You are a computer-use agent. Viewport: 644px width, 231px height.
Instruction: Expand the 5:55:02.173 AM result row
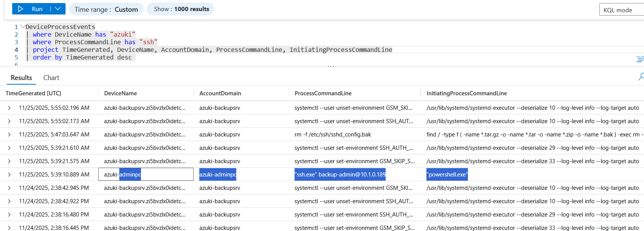9,121
